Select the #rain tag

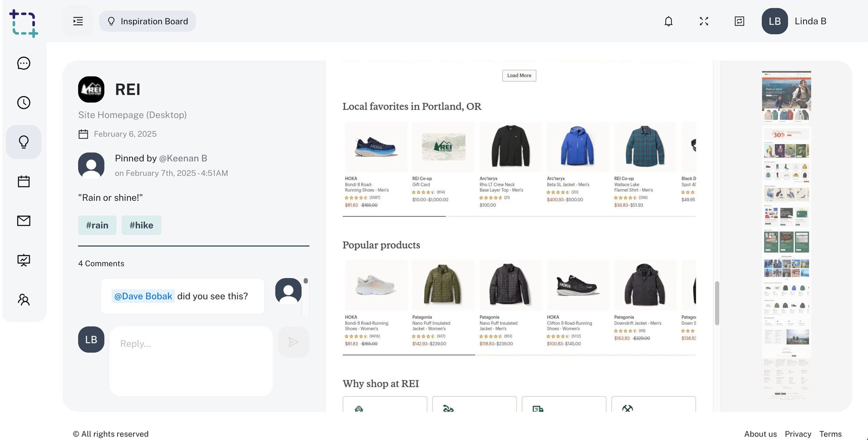coord(97,225)
